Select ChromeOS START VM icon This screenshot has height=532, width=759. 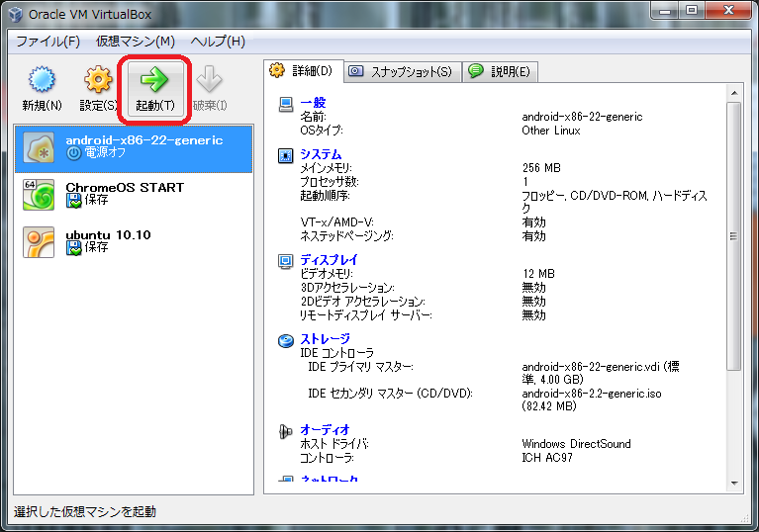coord(39,195)
